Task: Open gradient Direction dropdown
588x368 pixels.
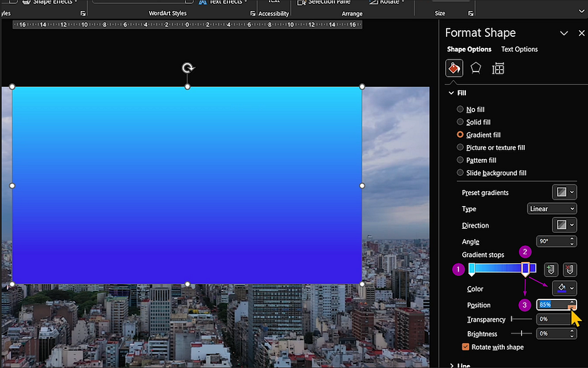Action: 564,225
